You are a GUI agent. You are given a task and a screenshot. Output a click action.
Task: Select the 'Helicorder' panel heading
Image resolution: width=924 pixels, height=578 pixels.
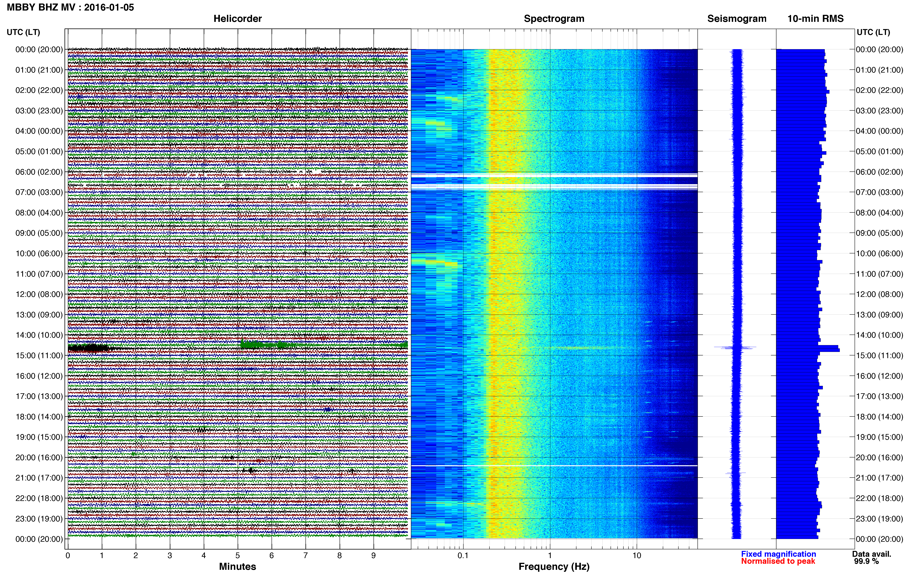click(238, 19)
